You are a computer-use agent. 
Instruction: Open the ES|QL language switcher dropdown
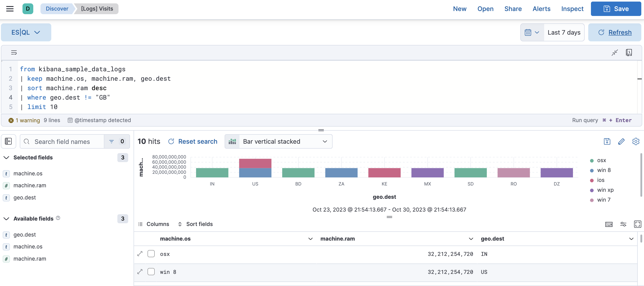point(26,32)
